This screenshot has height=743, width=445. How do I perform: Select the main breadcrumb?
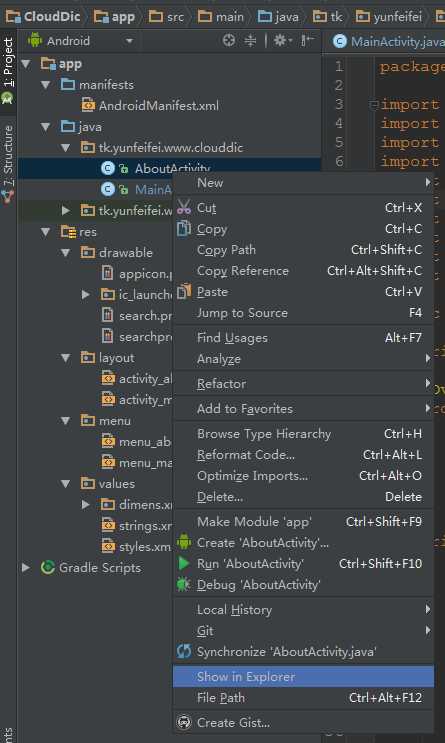click(x=221, y=17)
